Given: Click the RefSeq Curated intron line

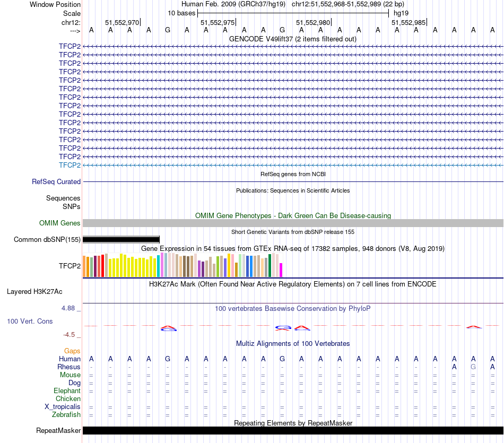Looking at the screenshot, I should pos(293,182).
